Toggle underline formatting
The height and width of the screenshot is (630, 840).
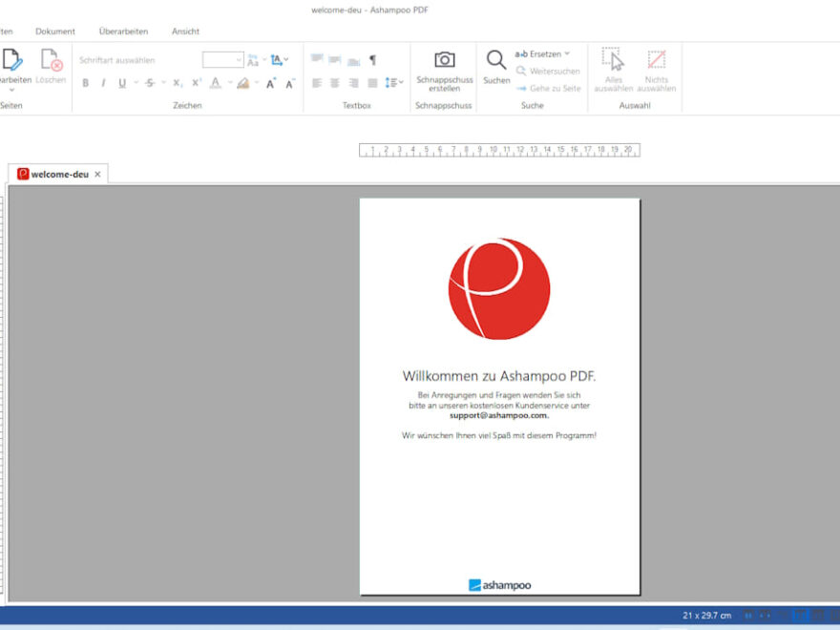coord(122,82)
